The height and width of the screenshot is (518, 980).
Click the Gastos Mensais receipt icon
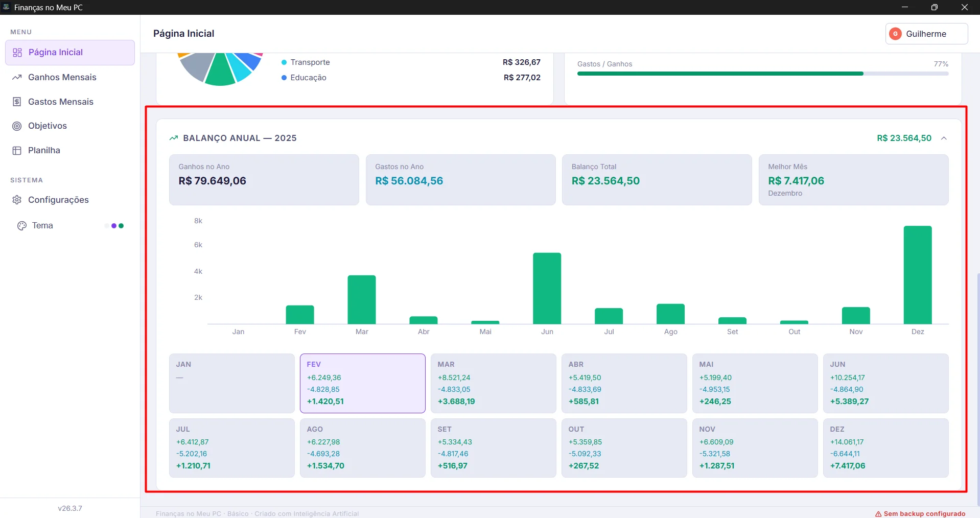point(17,102)
